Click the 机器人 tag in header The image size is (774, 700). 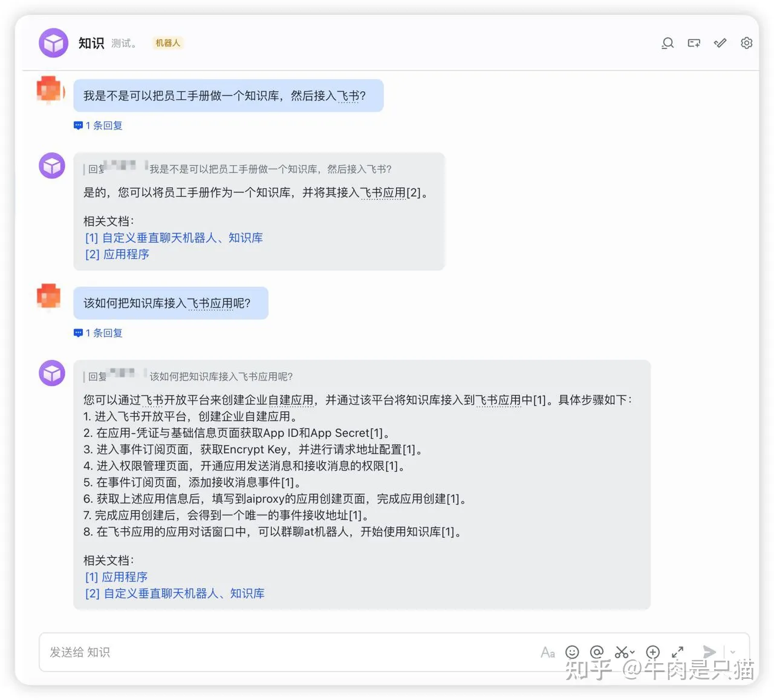[167, 43]
